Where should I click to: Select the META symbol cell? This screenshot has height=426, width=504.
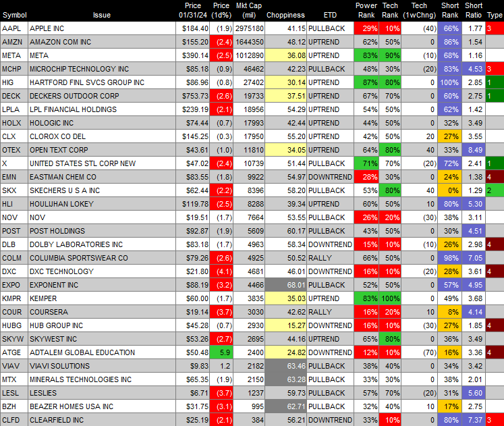(14, 55)
